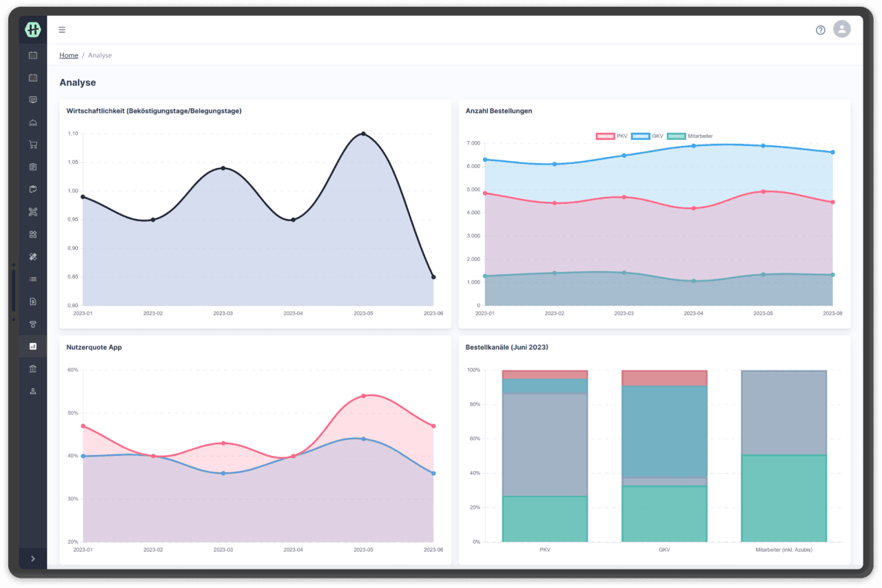Click the Analyse breadcrumb entry

click(100, 55)
